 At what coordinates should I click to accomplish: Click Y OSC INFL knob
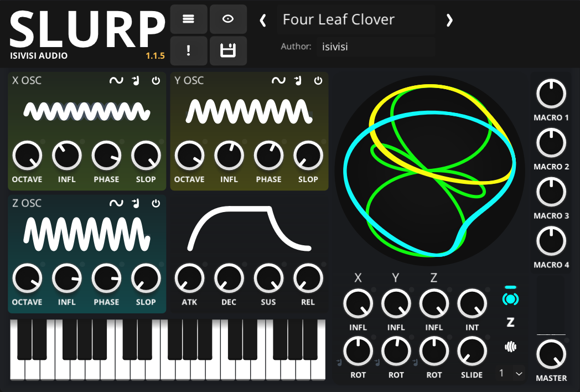pos(229,156)
